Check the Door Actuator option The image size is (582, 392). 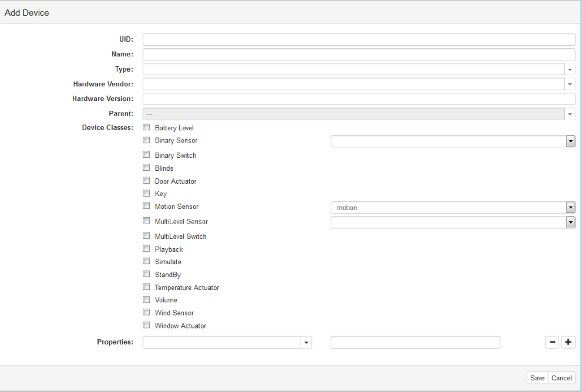(146, 181)
